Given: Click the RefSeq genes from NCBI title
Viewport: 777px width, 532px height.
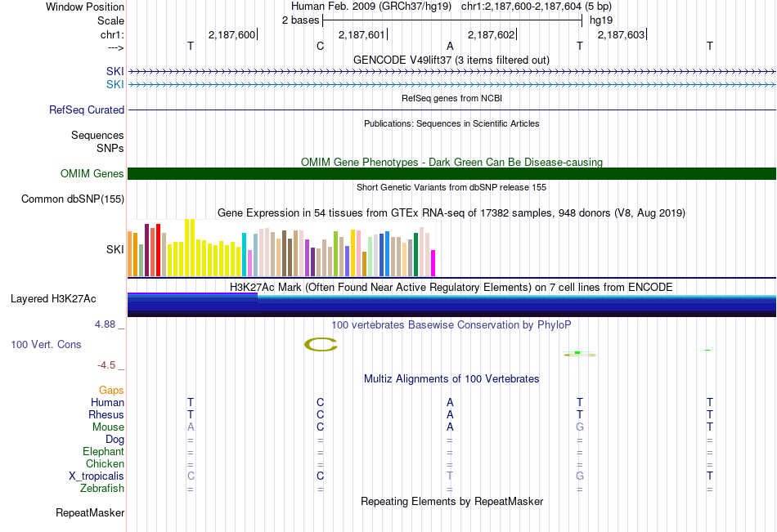Looking at the screenshot, I should coord(451,98).
